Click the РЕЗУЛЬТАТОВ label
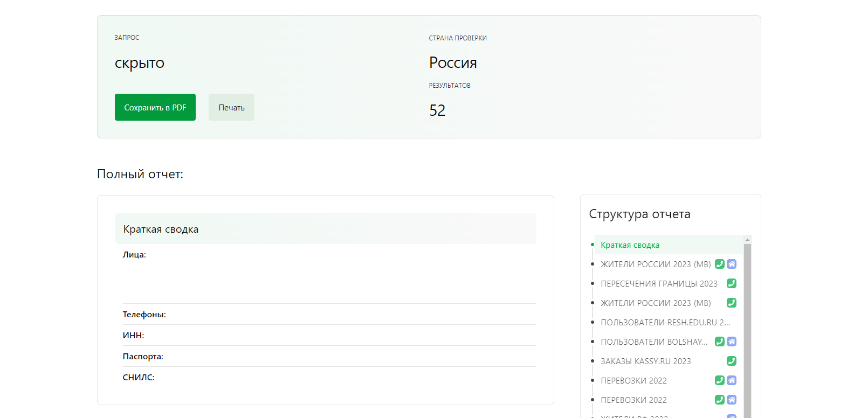Image resolution: width=868 pixels, height=418 pixels. click(x=450, y=86)
